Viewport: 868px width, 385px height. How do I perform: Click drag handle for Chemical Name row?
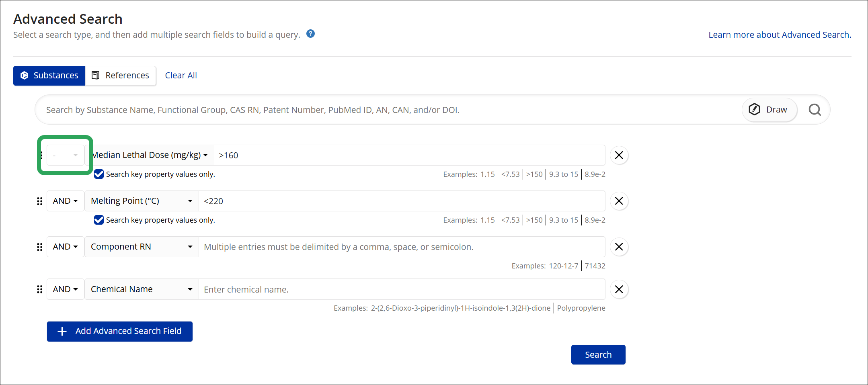coord(39,289)
